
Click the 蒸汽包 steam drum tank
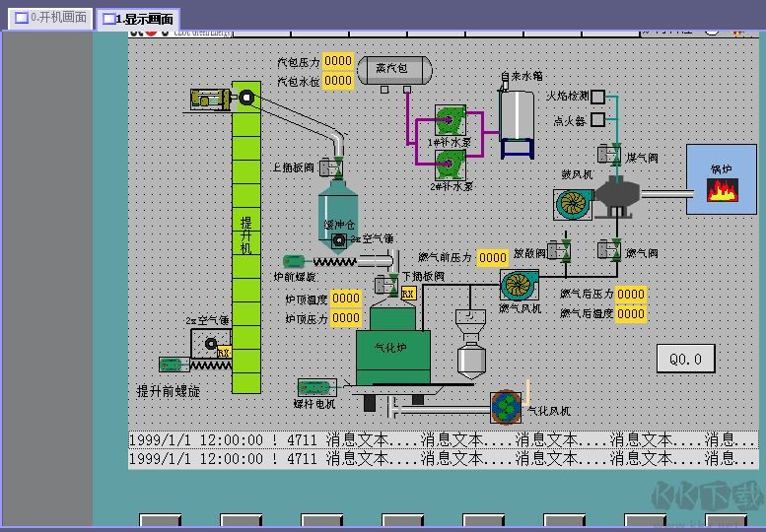tap(394, 70)
